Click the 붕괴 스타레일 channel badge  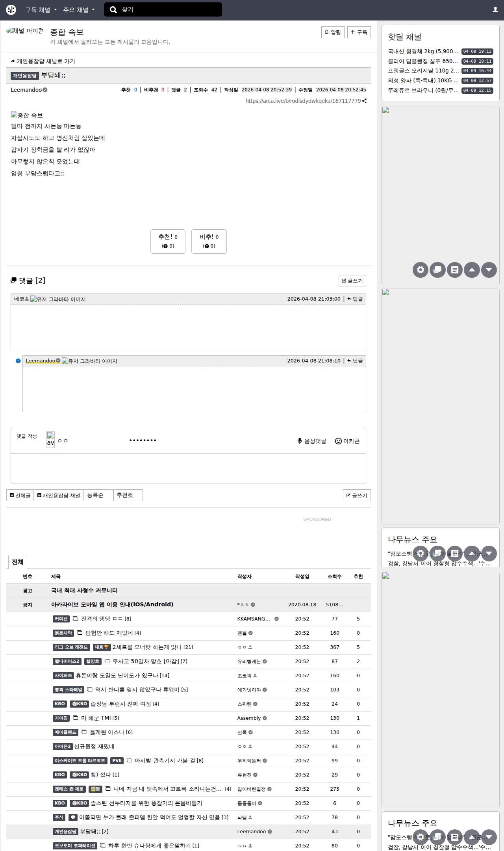click(69, 689)
